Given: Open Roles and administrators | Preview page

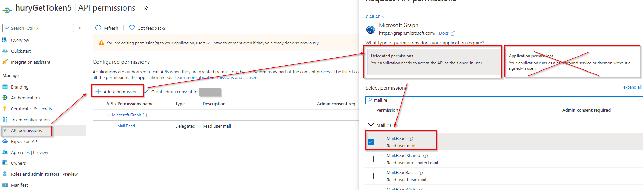Looking at the screenshot, I should coord(44,174).
